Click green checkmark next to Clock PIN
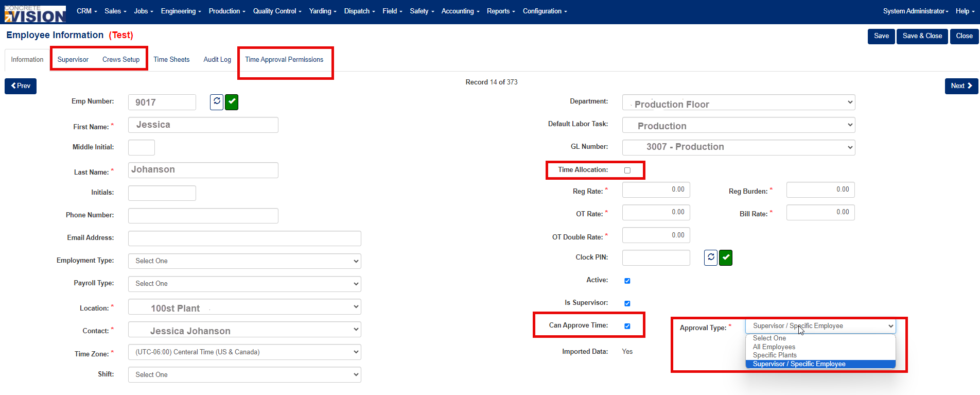The height and width of the screenshot is (395, 980). (726, 257)
